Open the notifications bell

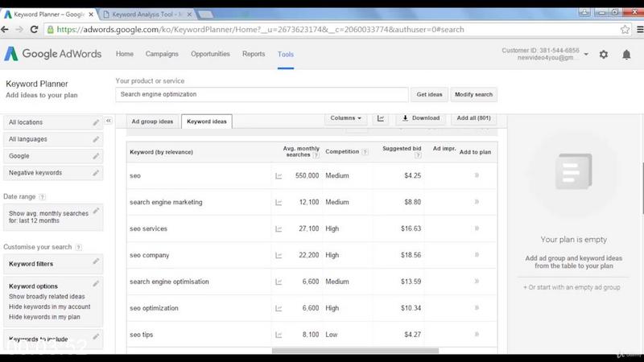point(626,54)
